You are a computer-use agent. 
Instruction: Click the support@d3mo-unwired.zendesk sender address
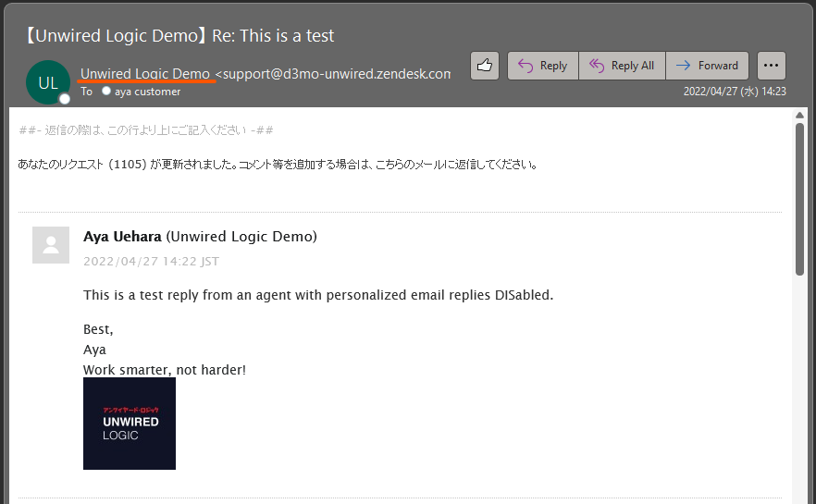[x=333, y=74]
